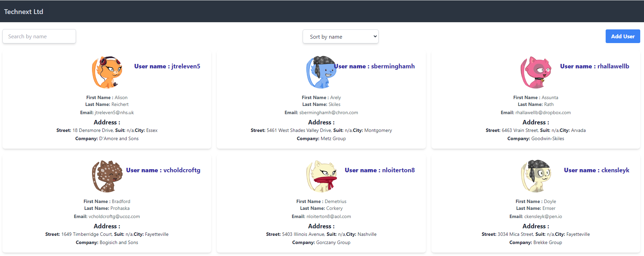
Task: Open user name nloiterton8 heading
Action: point(380,170)
